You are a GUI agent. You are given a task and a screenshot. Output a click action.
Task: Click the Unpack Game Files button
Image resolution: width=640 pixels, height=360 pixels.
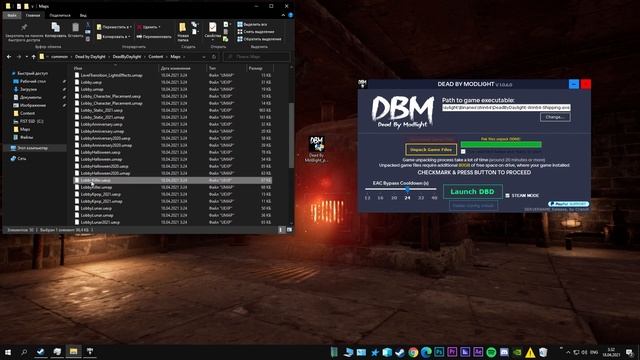[431, 149]
